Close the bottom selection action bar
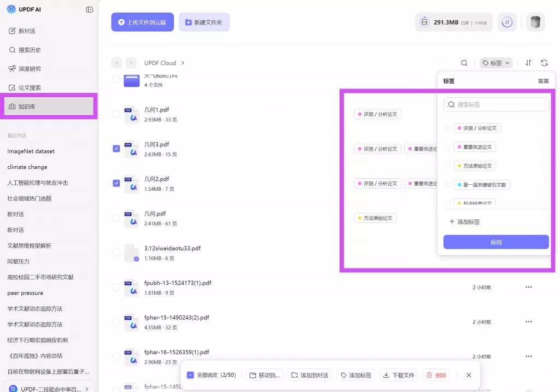 click(x=469, y=375)
